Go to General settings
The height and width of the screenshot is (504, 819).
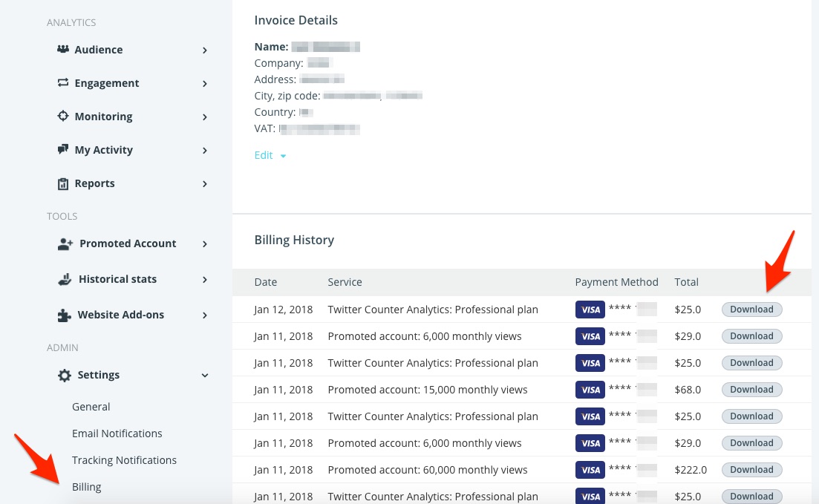[91, 407]
